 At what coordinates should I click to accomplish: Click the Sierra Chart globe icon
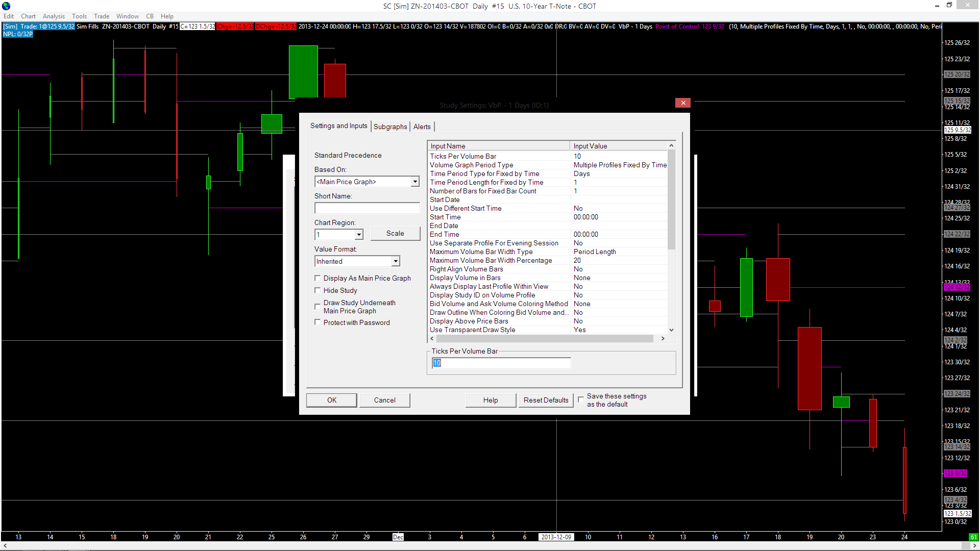point(6,6)
